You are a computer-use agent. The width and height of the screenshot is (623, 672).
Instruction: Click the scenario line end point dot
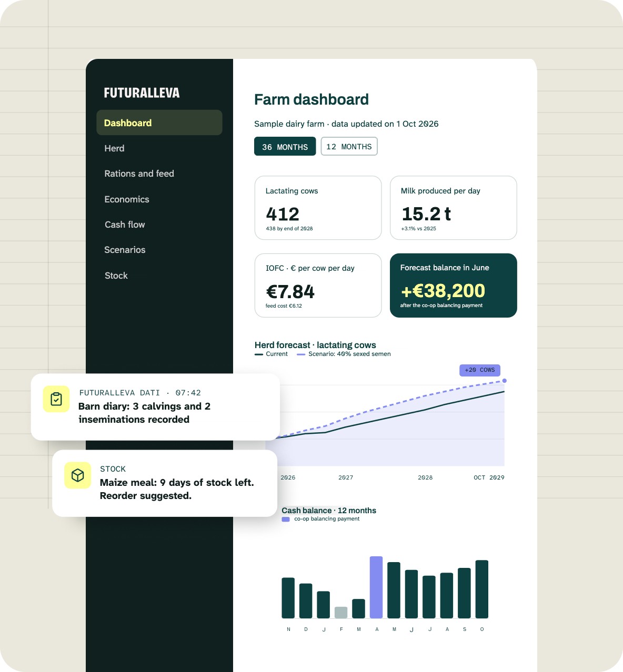tap(505, 381)
